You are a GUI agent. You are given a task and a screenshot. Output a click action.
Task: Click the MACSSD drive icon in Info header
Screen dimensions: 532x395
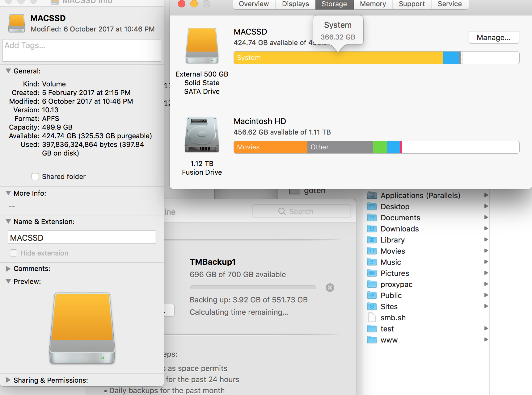[17, 23]
